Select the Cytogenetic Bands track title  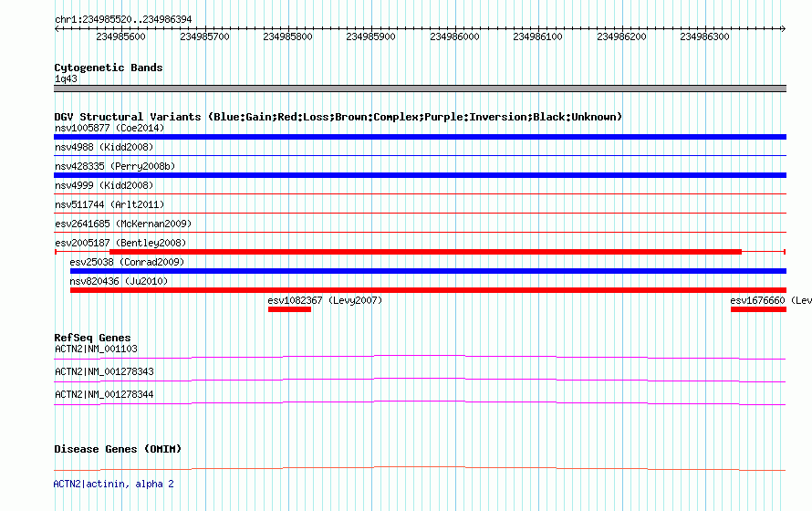point(109,68)
